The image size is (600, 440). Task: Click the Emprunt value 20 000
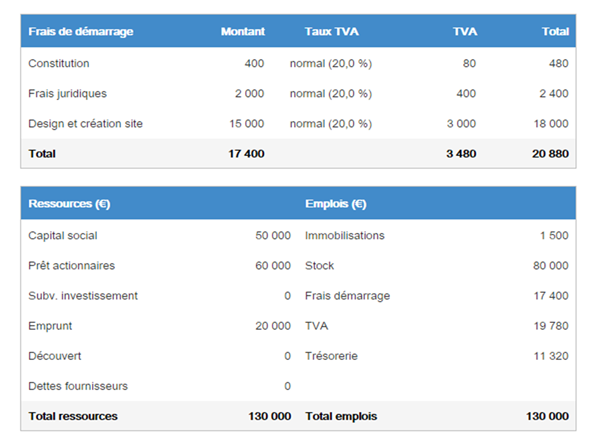pyautogui.click(x=273, y=326)
